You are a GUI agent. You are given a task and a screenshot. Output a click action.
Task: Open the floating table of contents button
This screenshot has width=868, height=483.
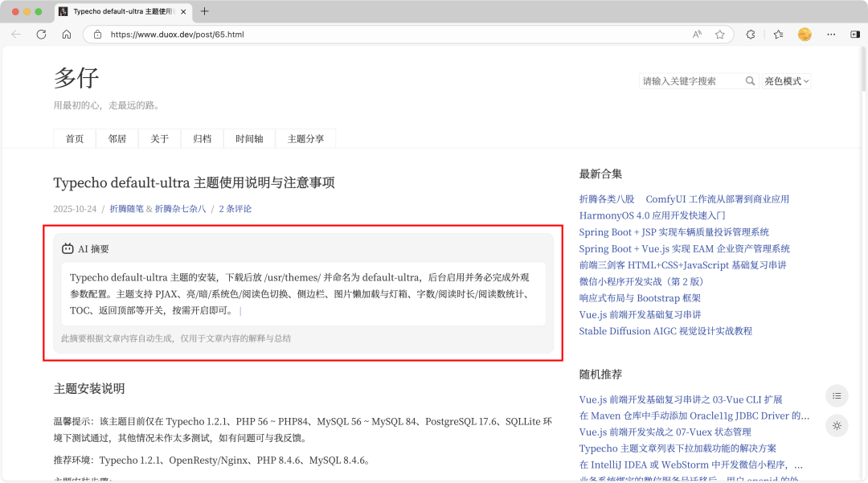tap(837, 395)
